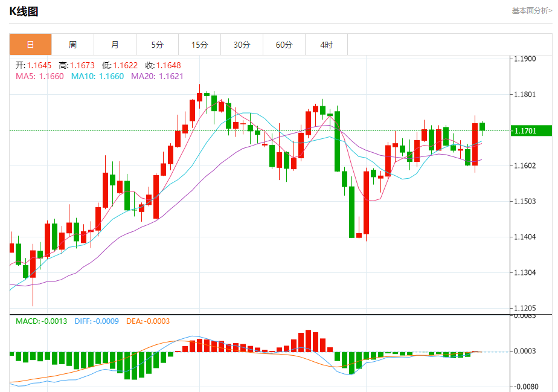Switch to the 周 weekly tab

(x=72, y=45)
